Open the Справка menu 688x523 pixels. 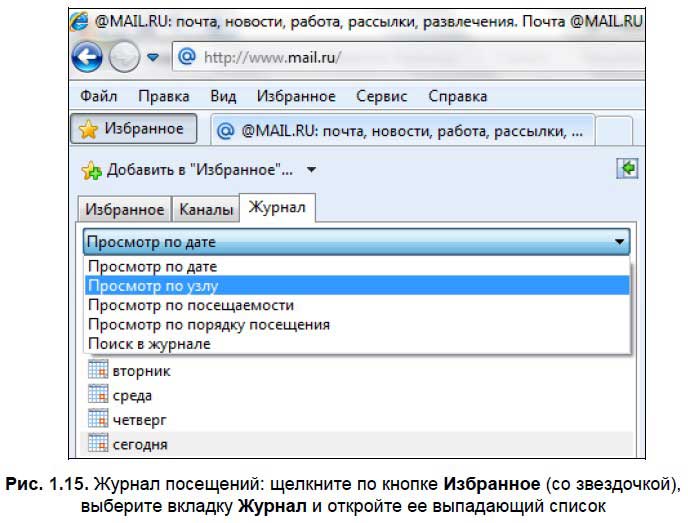[458, 96]
